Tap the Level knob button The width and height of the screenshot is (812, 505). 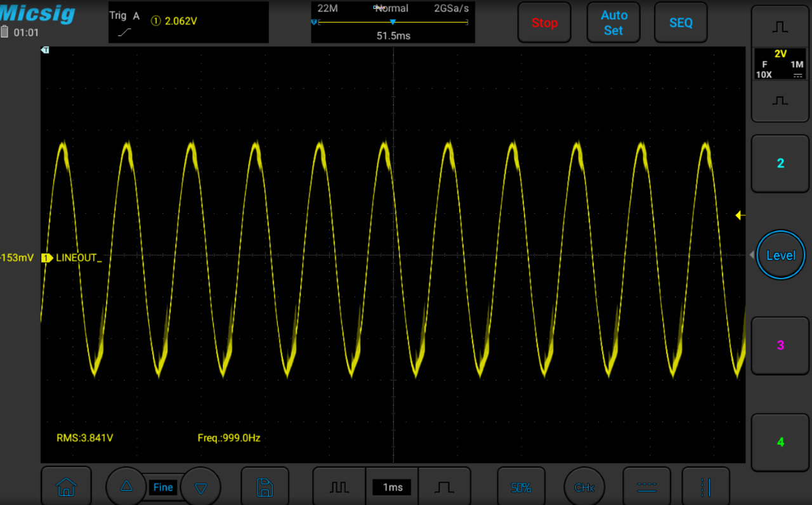780,255
